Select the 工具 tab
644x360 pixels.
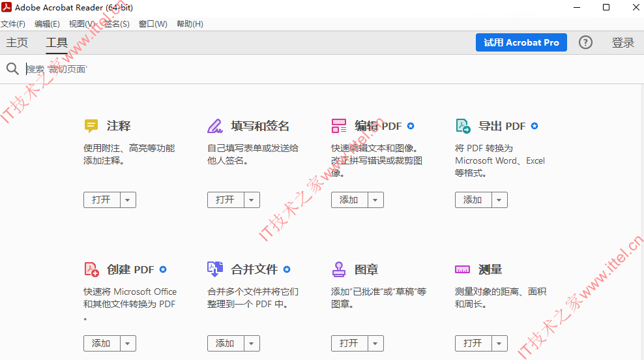pyautogui.click(x=57, y=42)
